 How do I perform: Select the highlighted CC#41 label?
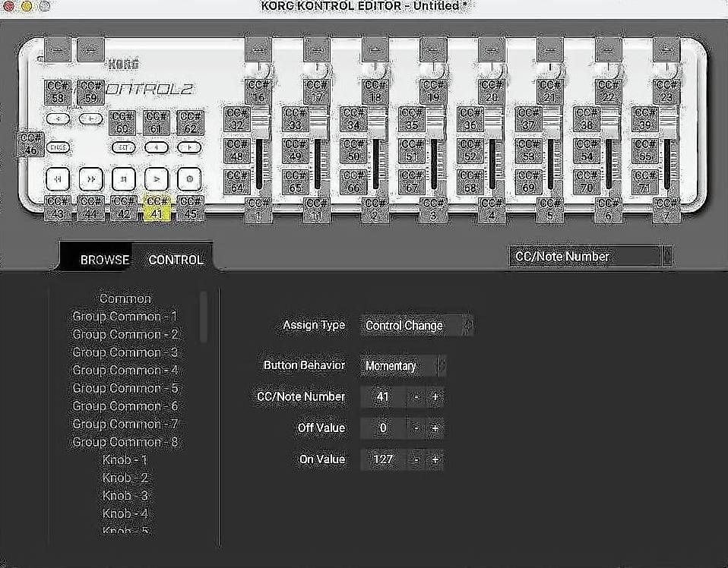click(x=157, y=208)
